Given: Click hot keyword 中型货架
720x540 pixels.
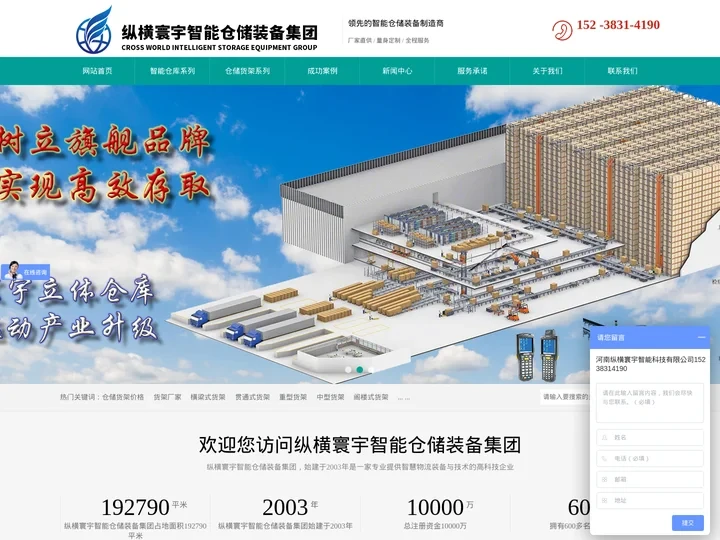Looking at the screenshot, I should (x=330, y=397).
